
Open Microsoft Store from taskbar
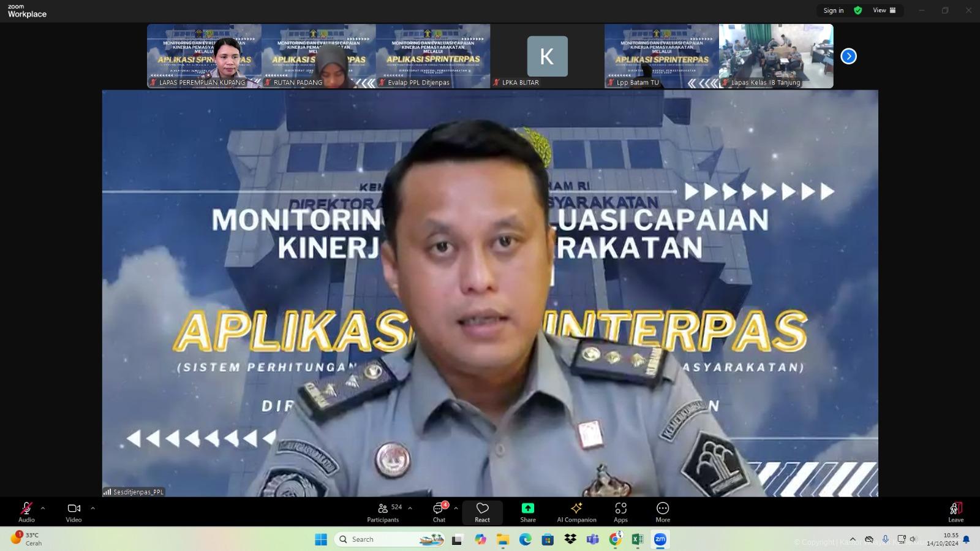548,539
